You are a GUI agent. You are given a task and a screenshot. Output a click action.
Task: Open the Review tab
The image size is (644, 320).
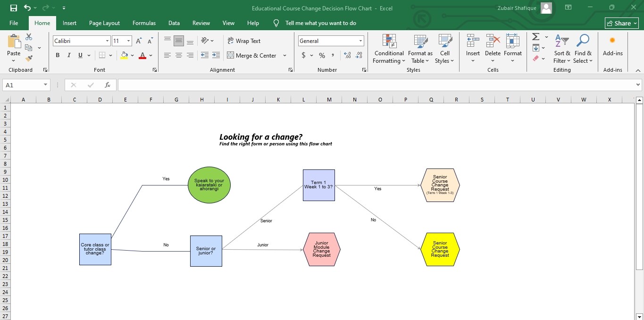(201, 23)
